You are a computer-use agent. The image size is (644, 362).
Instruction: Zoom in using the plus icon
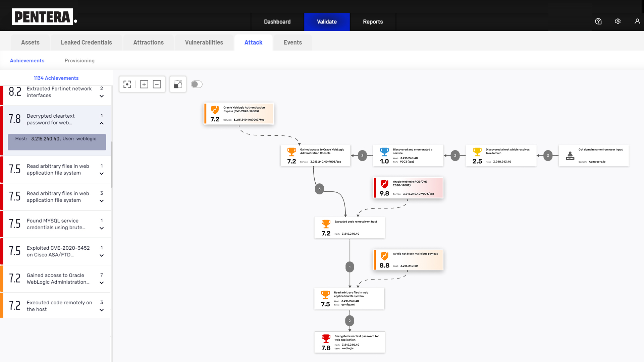[144, 84]
